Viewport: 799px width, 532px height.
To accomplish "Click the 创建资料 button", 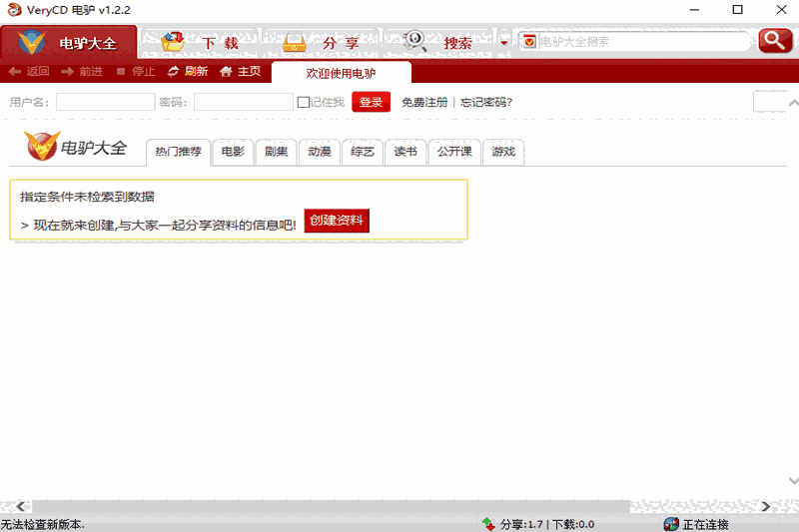I will point(337,221).
